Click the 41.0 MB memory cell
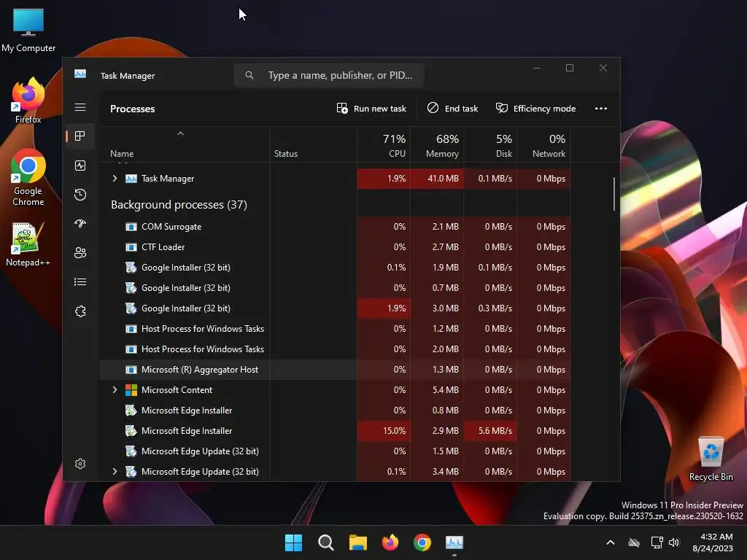 point(438,179)
